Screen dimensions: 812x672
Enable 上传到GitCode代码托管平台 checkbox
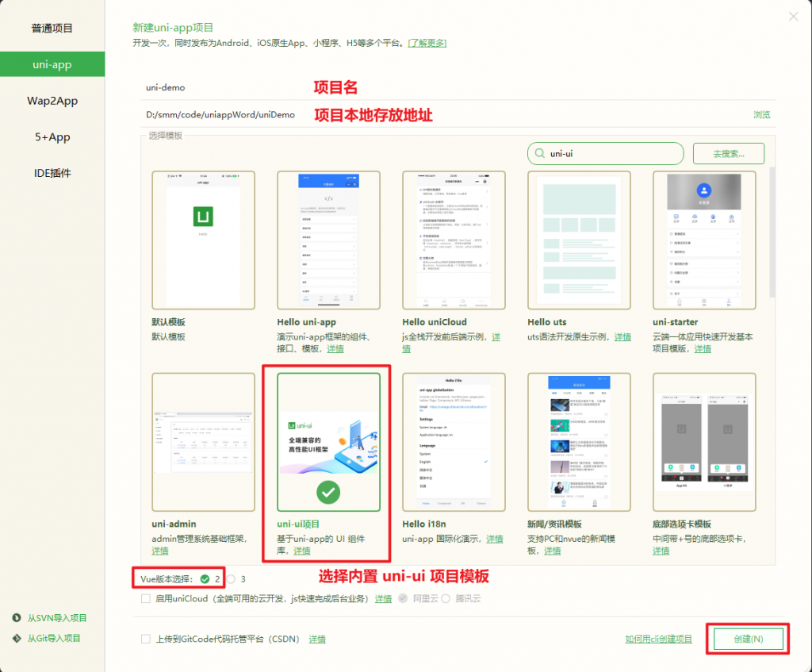tap(146, 639)
